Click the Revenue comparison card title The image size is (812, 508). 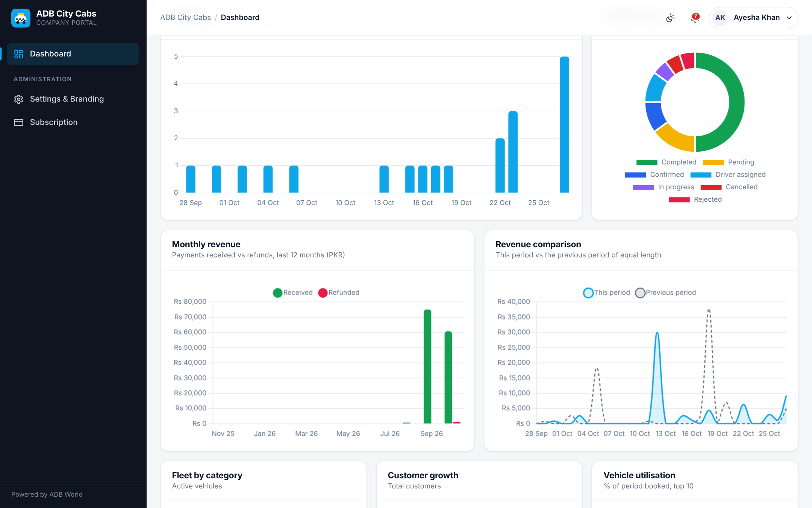(x=538, y=244)
